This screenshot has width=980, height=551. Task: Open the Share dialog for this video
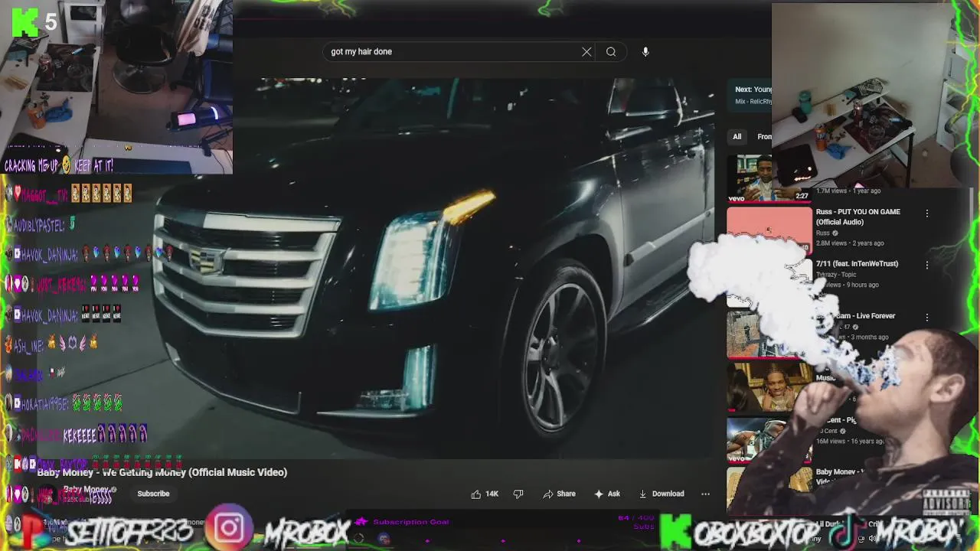pos(559,494)
